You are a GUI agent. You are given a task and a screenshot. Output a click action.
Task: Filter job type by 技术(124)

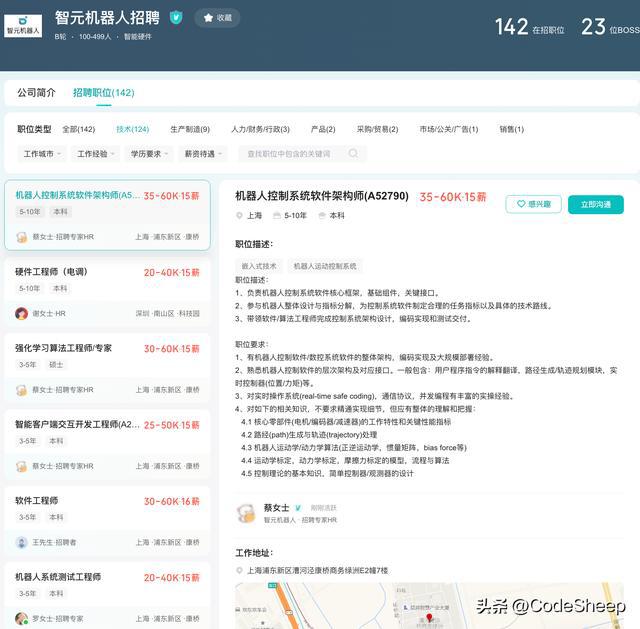click(x=133, y=129)
